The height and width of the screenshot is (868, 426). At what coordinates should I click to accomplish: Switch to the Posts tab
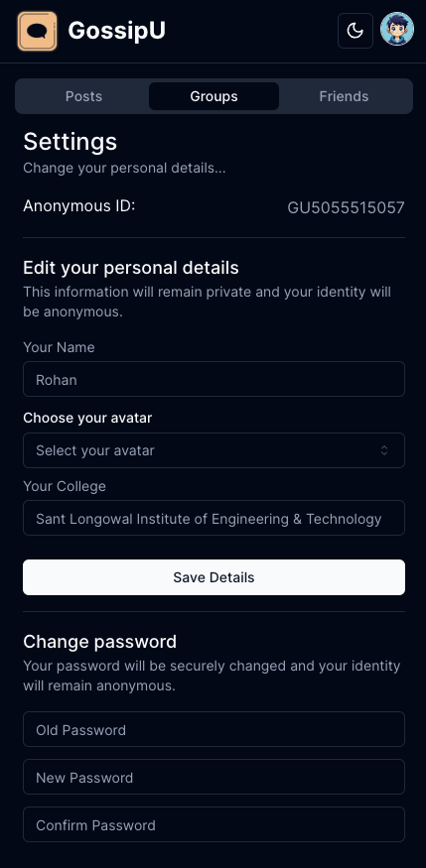(83, 96)
